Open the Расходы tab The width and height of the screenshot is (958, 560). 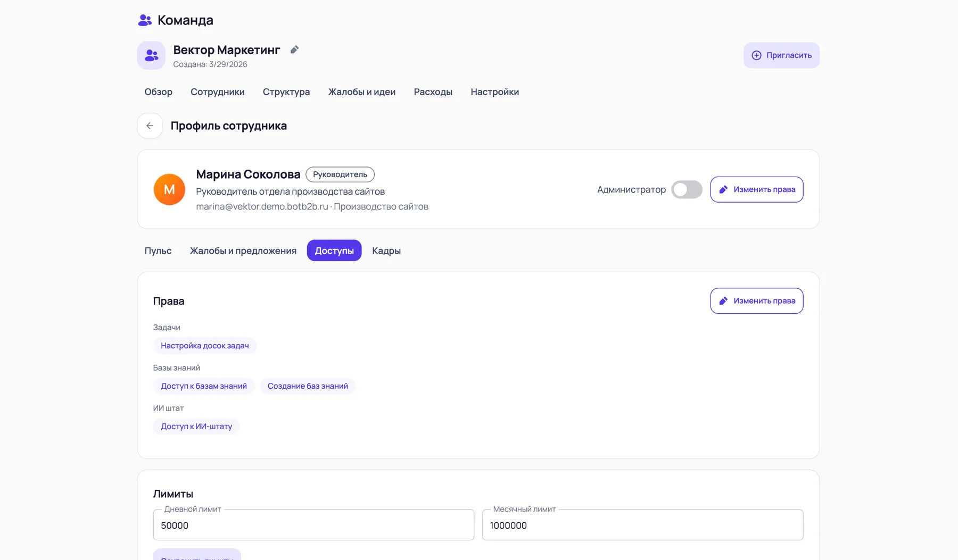tap(433, 92)
